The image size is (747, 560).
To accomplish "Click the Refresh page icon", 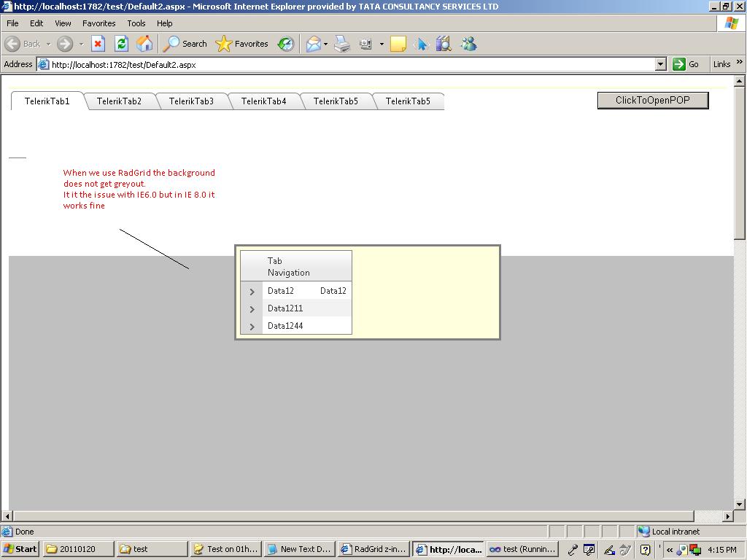I will (x=121, y=44).
